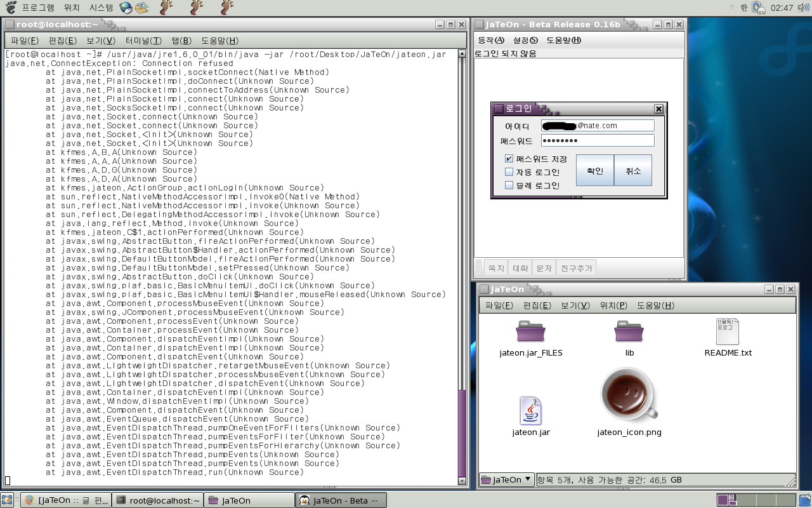Select the jateon.jar_FILES folder icon
Image resolution: width=812 pixels, height=508 pixels.
point(530,332)
